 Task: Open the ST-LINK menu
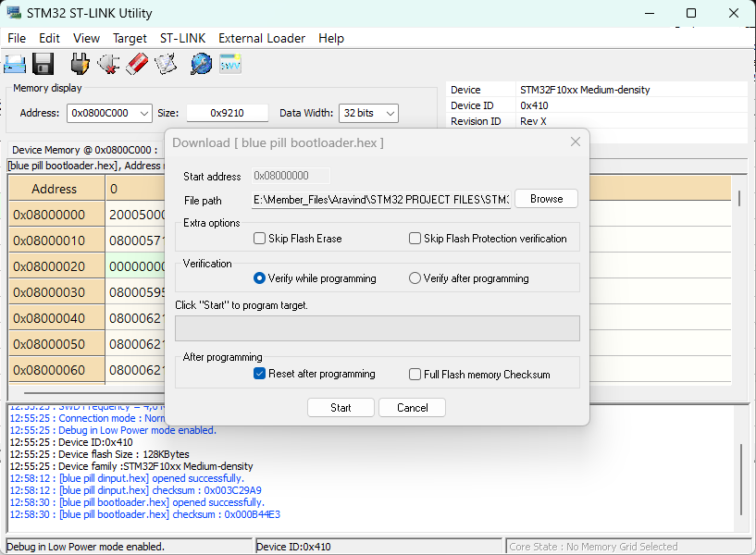tap(182, 38)
